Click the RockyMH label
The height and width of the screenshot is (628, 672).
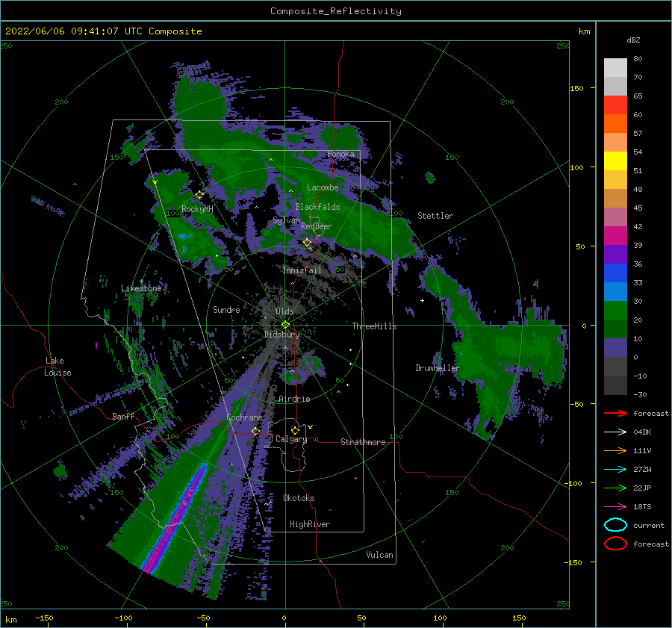point(197,209)
